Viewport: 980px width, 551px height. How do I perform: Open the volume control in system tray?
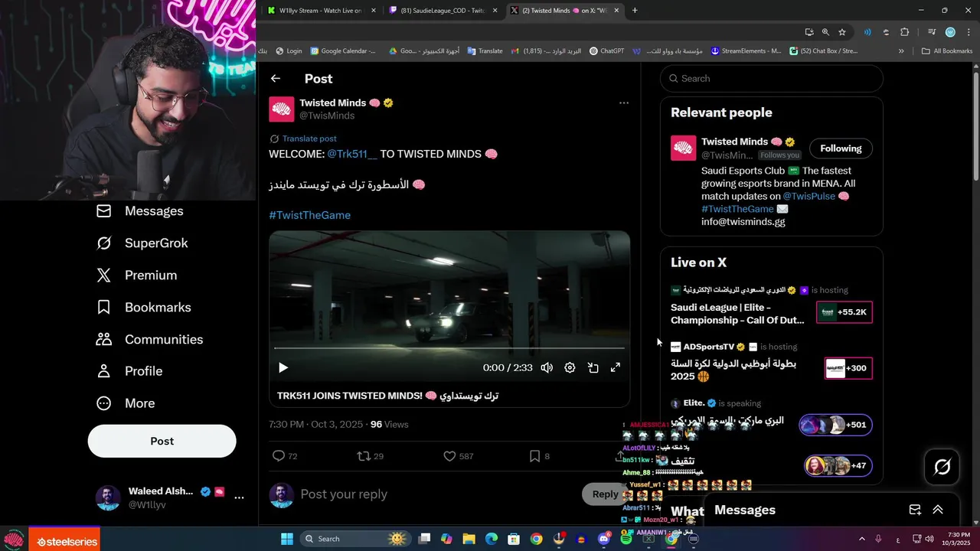click(929, 539)
